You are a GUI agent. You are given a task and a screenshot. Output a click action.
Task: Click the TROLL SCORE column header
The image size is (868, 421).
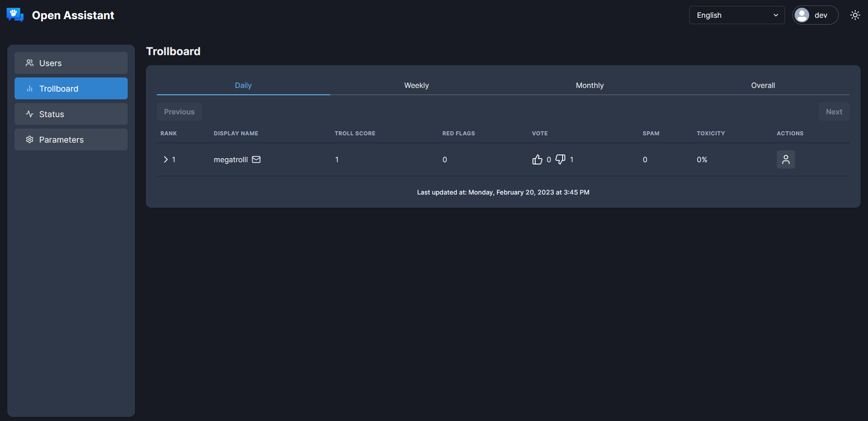[355, 133]
